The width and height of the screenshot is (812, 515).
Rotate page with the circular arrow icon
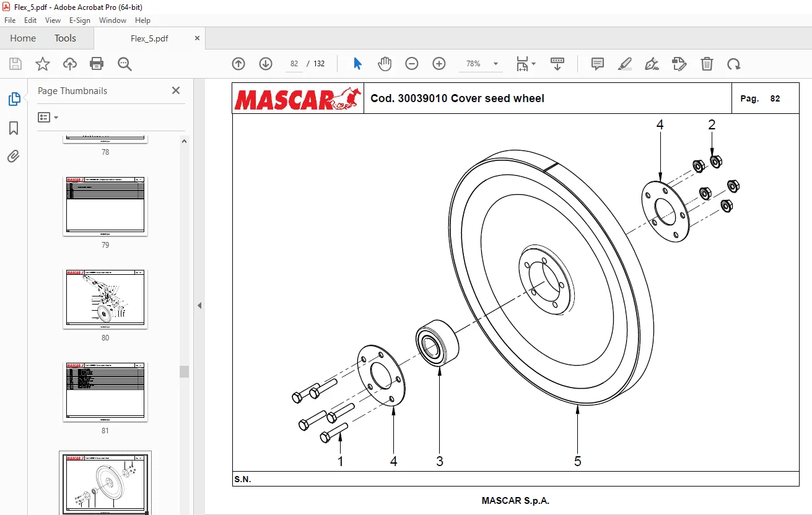tap(734, 64)
